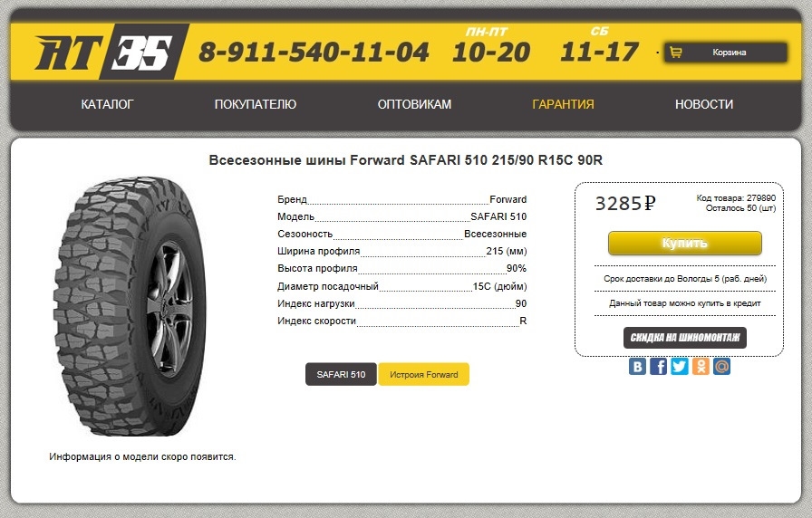Switch to История Forward tab
The image size is (812, 518).
424,374
